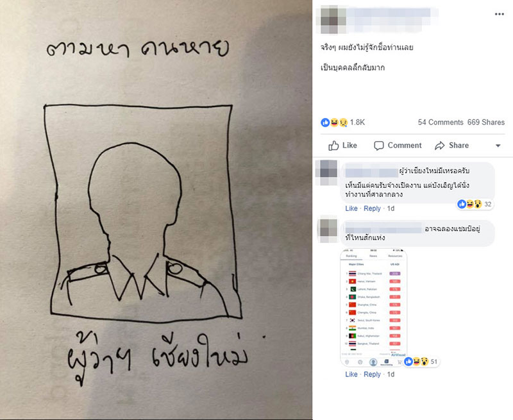Reply to the first comment
Image resolution: width=513 pixels, height=420 pixels.
coord(372,208)
